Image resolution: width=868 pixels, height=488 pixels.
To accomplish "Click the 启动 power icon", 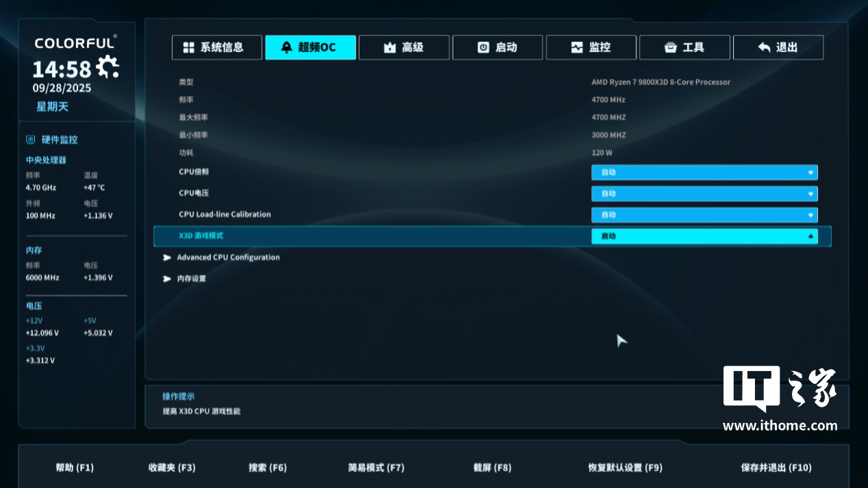I will 484,47.
